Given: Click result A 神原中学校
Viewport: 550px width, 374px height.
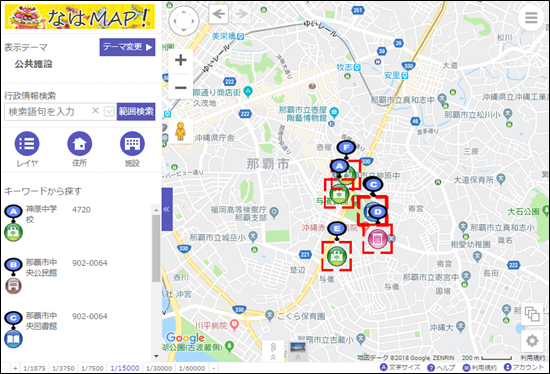Looking at the screenshot, I should [x=41, y=214].
